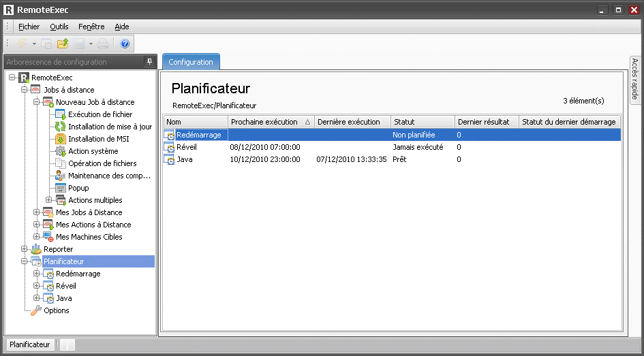644x356 pixels.
Task: Click the Opération de fichiers icon
Action: coord(61,163)
